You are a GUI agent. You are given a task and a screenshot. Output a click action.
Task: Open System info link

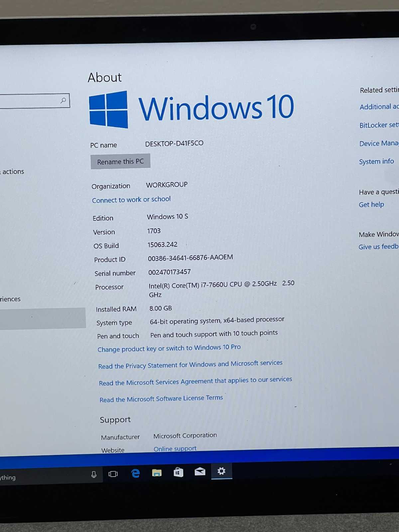(x=376, y=162)
